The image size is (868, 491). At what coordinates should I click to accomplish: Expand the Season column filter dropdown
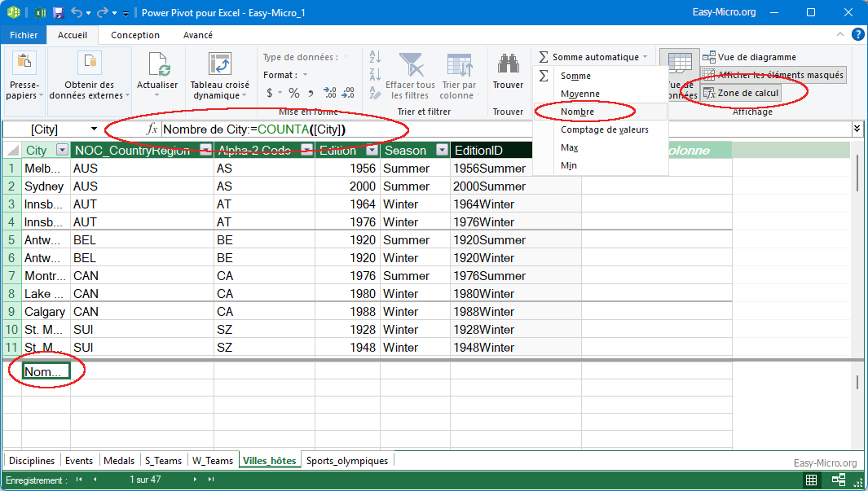coord(441,151)
